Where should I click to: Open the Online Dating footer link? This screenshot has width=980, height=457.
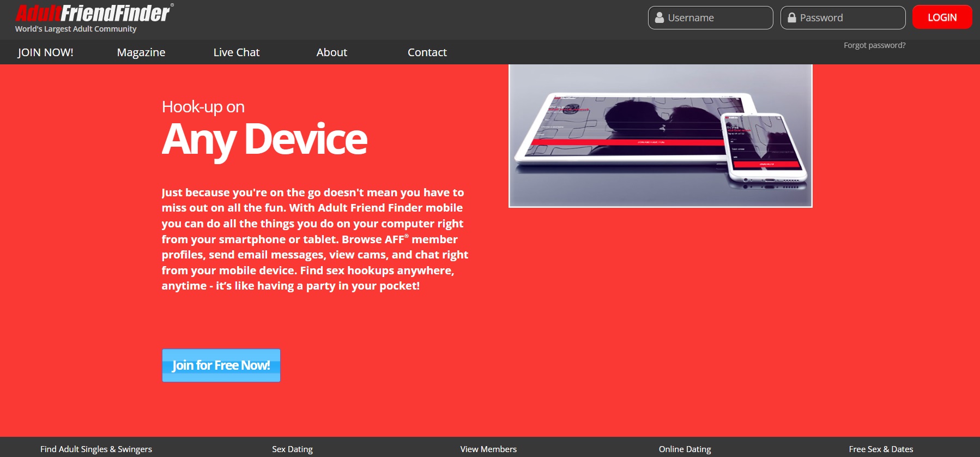tap(685, 449)
